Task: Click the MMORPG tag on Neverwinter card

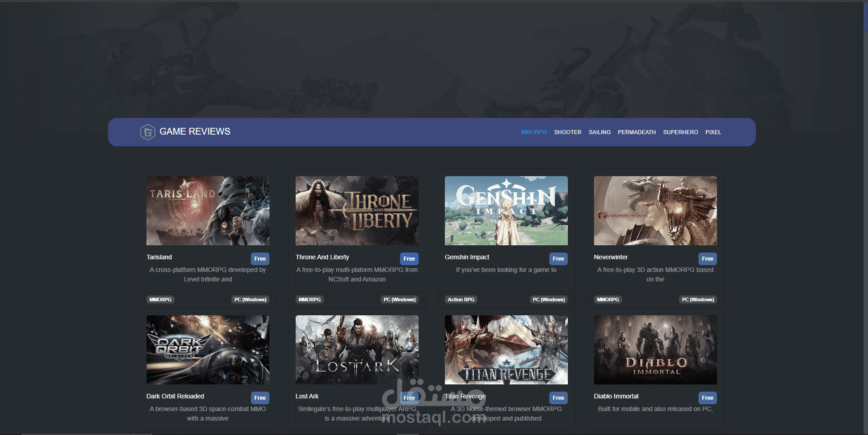Action: 608,299
